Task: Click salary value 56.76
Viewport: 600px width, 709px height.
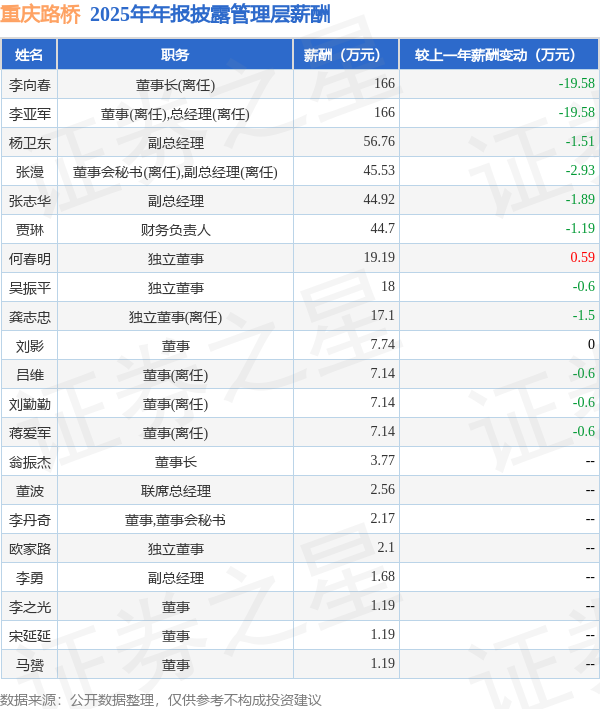Action: click(x=379, y=142)
